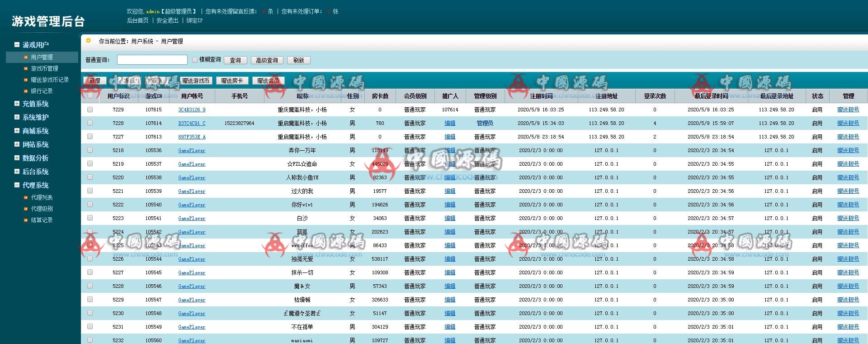Open GamePlayer link for user 5218
The height and width of the screenshot is (344, 868).
coord(192,150)
